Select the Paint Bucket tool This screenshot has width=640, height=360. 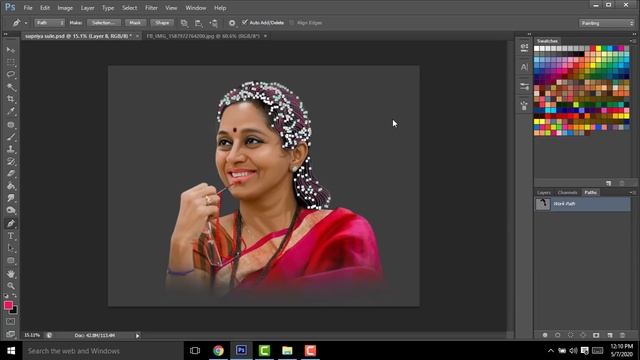coord(11,186)
